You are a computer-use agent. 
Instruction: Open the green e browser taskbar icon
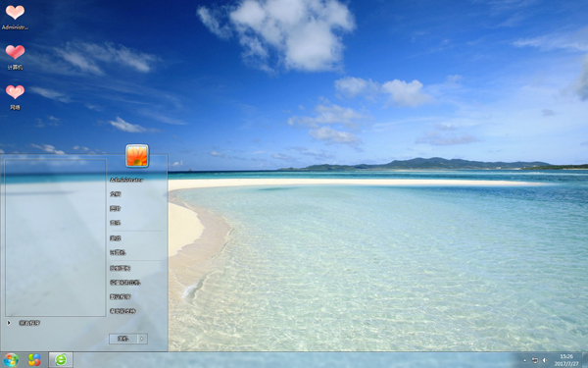pos(61,360)
